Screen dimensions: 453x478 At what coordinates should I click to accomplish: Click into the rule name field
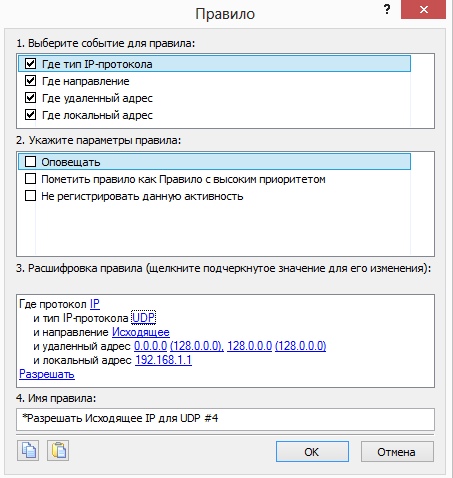pos(225,419)
